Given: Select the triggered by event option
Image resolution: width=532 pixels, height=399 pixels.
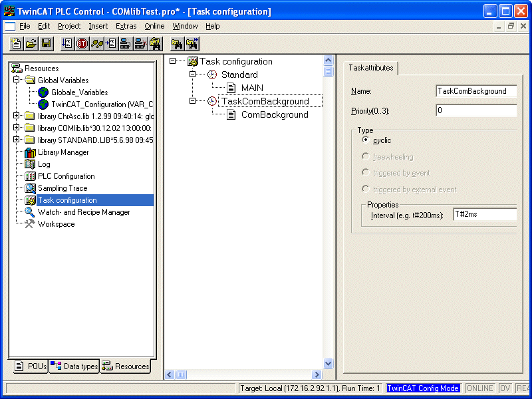Looking at the screenshot, I should click(365, 173).
